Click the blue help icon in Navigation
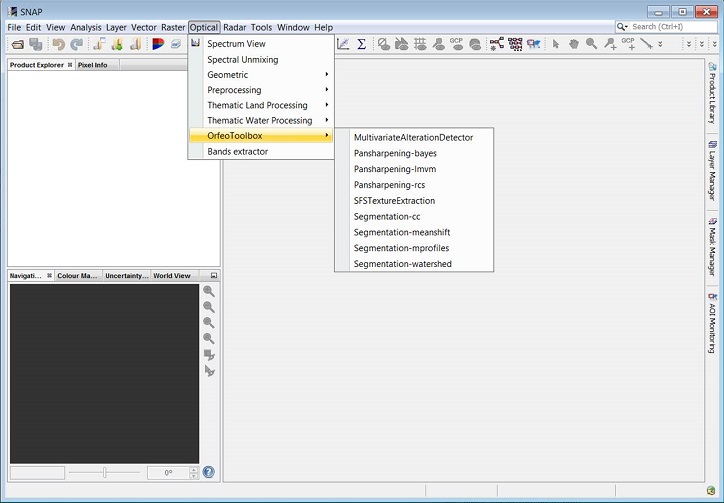724x503 pixels. 209,472
